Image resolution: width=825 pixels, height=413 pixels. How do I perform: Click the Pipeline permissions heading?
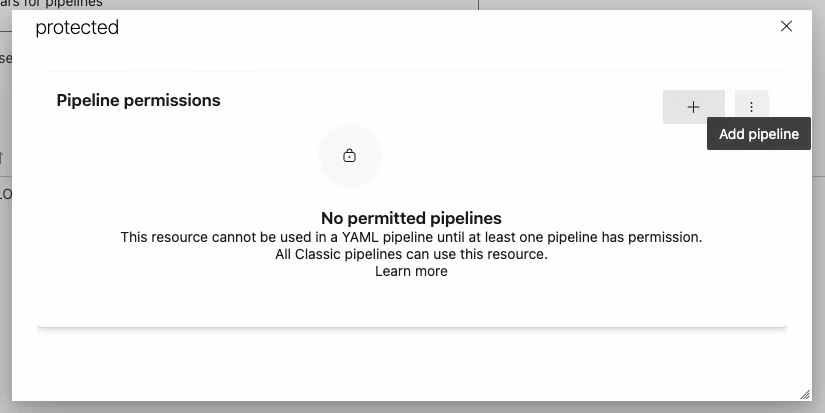(x=138, y=100)
